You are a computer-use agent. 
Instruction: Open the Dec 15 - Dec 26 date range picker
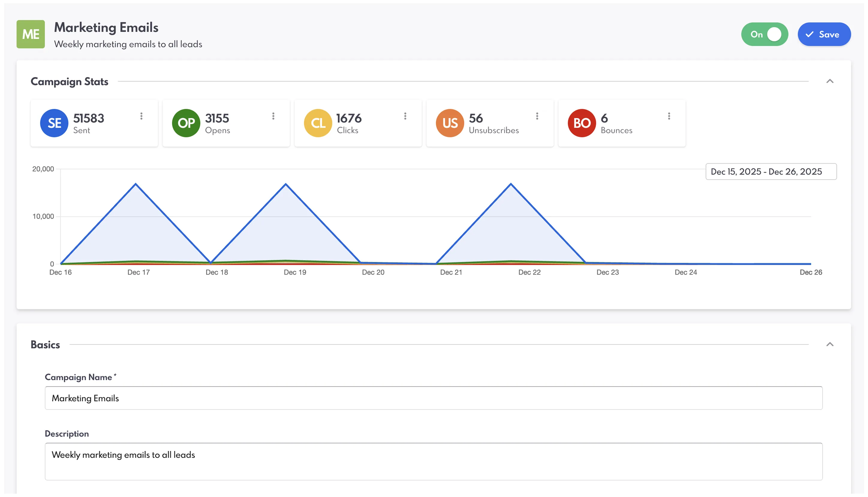[771, 171]
